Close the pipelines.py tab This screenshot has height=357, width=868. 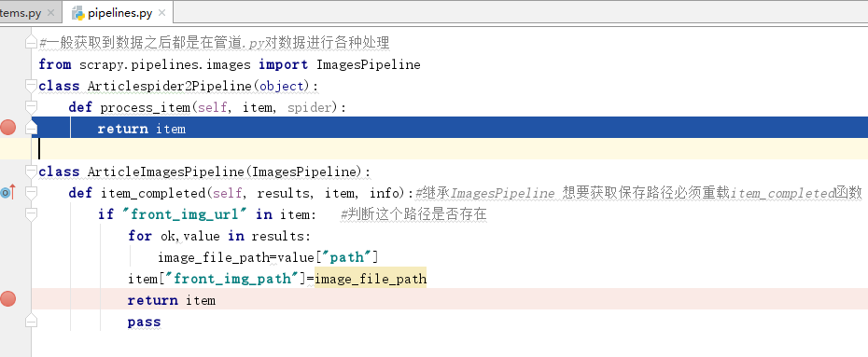(x=162, y=13)
